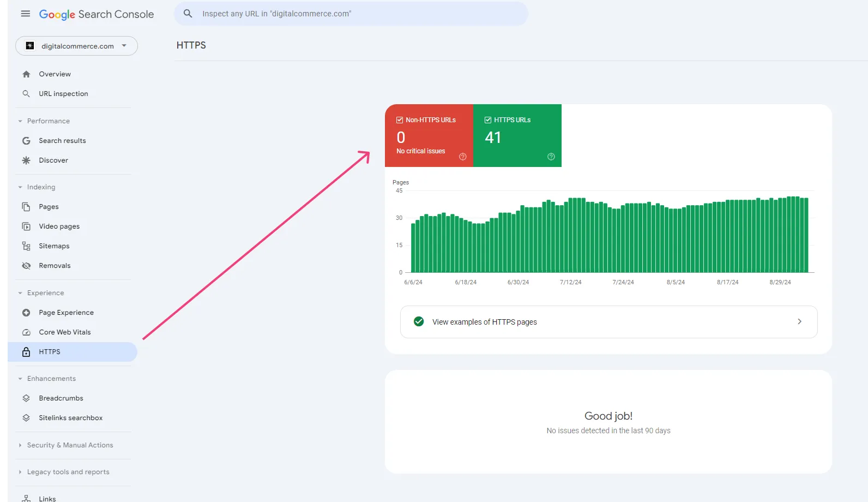This screenshot has height=502, width=868.
Task: Click the green HTTPS URLs card
Action: click(x=517, y=135)
